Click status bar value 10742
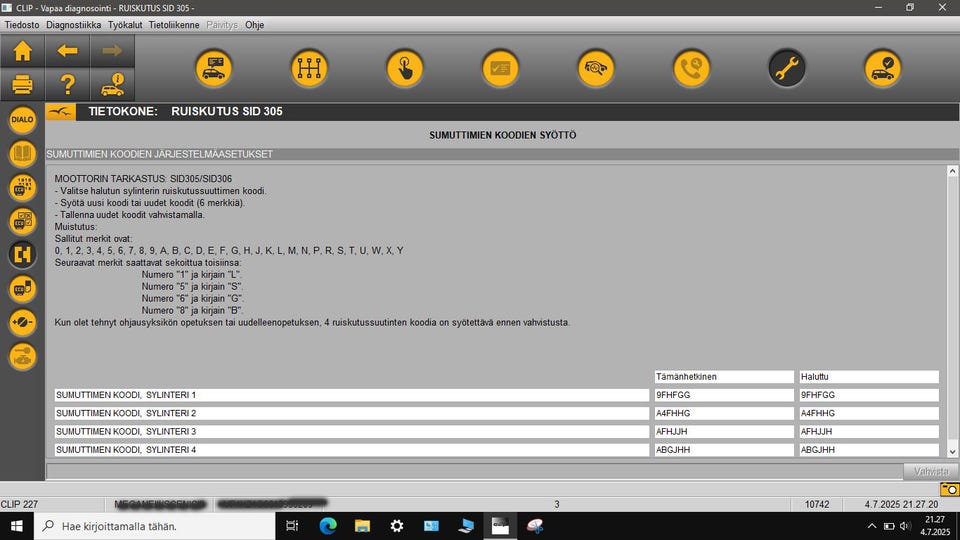This screenshot has width=960, height=540. 817,504
